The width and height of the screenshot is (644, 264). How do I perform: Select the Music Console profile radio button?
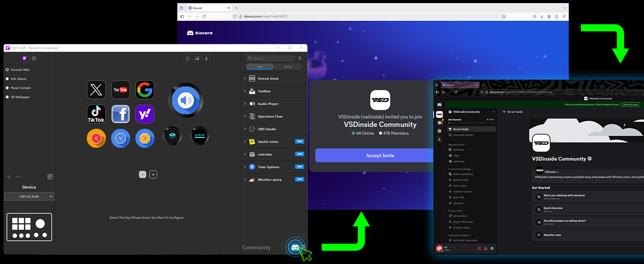pyautogui.click(x=7, y=88)
